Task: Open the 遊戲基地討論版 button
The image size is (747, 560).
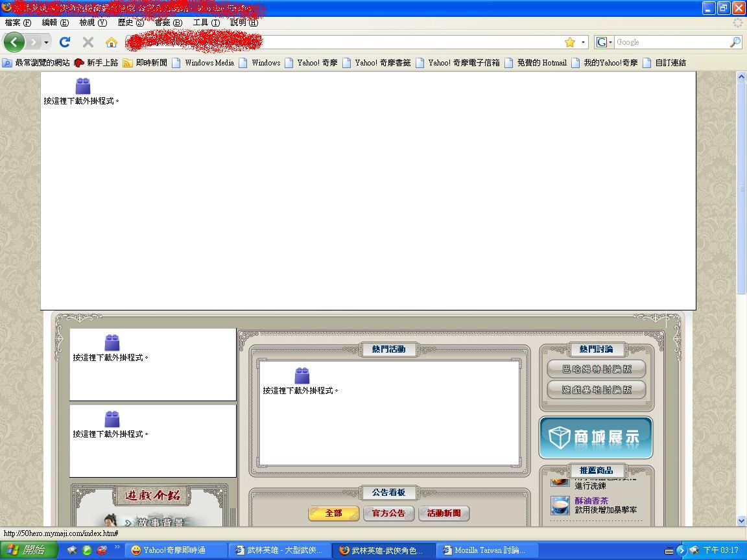Action: pyautogui.click(x=597, y=390)
